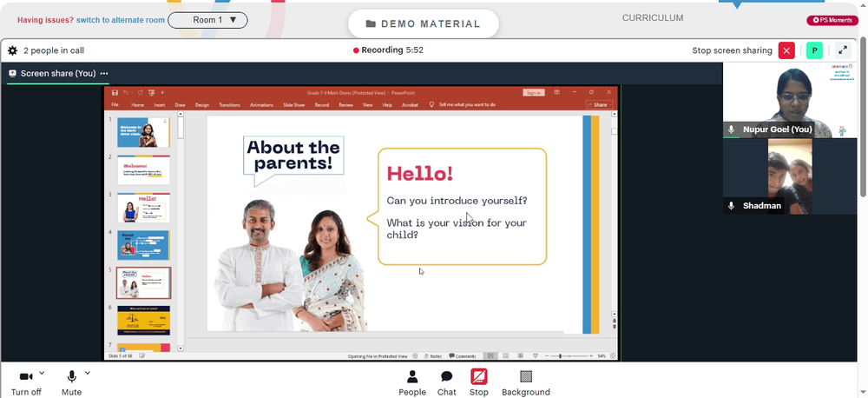Expand microphone options chevron
868x398 pixels.
coord(88,373)
